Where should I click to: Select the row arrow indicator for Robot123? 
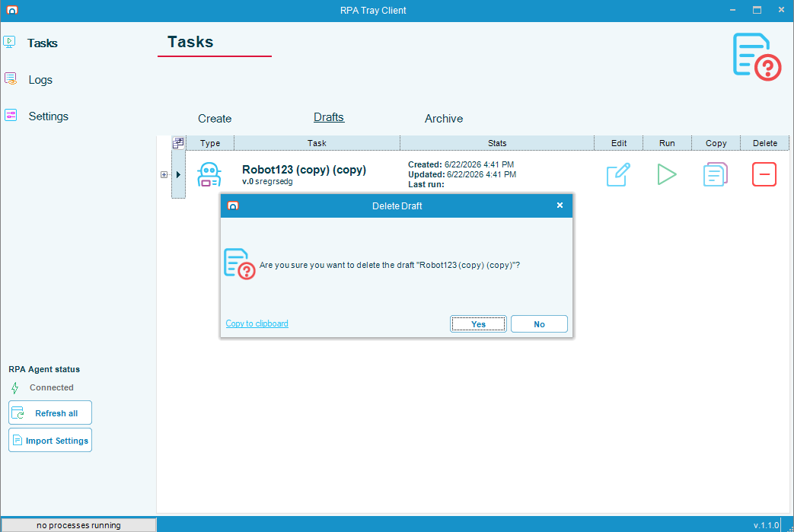[178, 174]
